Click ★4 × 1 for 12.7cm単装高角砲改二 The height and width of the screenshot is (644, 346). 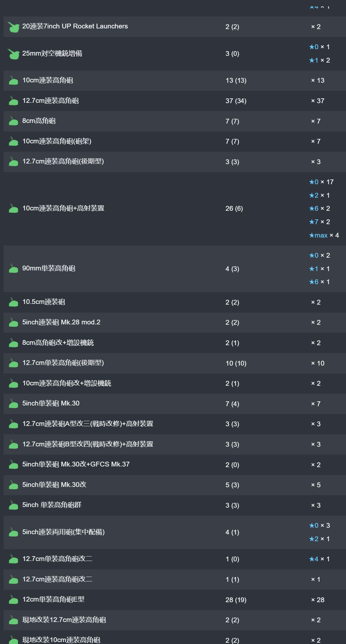point(320,559)
